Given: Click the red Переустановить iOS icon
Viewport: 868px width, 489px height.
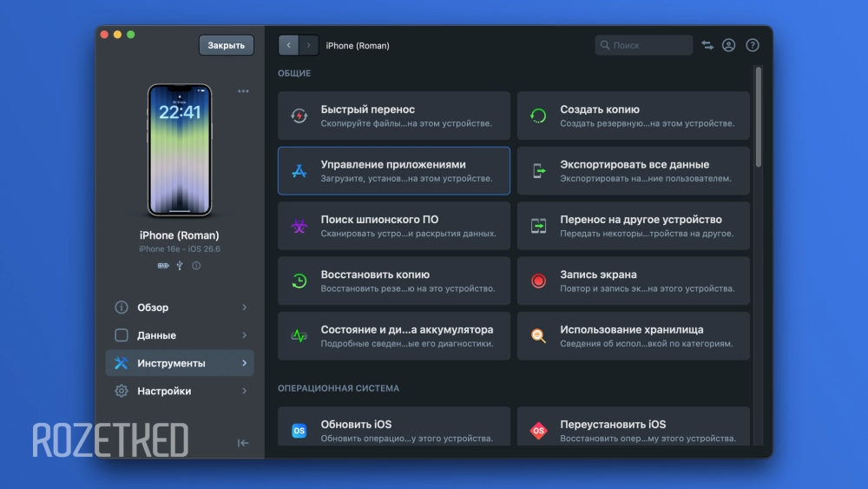Looking at the screenshot, I should click(538, 430).
